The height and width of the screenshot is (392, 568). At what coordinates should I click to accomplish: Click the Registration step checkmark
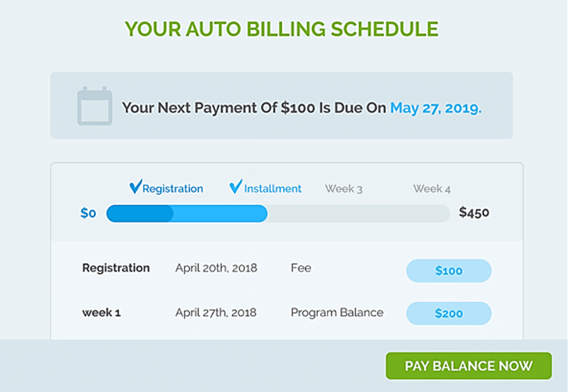coord(135,187)
